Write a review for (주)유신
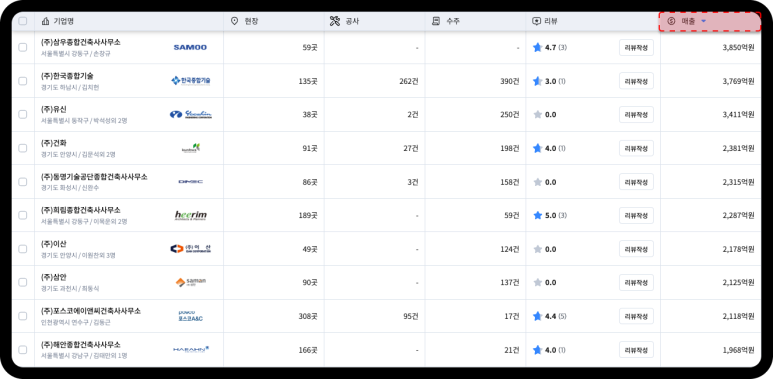Screen dimensions: 773x379 (636, 114)
